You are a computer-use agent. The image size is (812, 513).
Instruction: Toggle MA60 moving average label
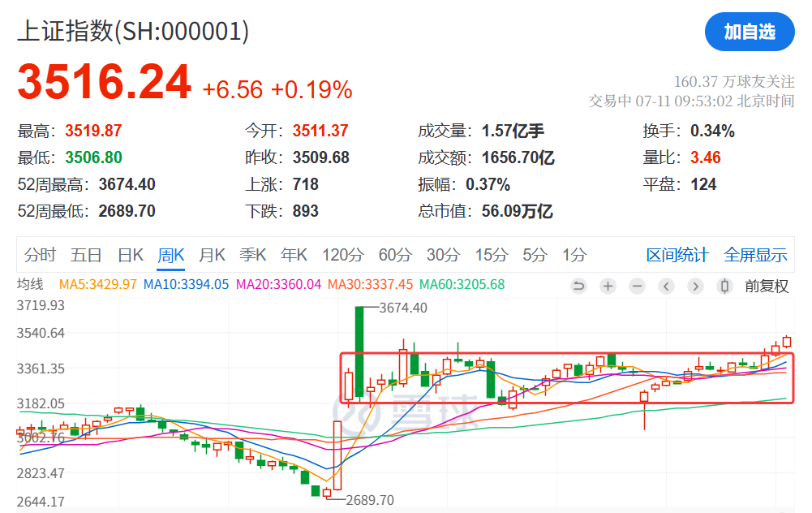(462, 284)
